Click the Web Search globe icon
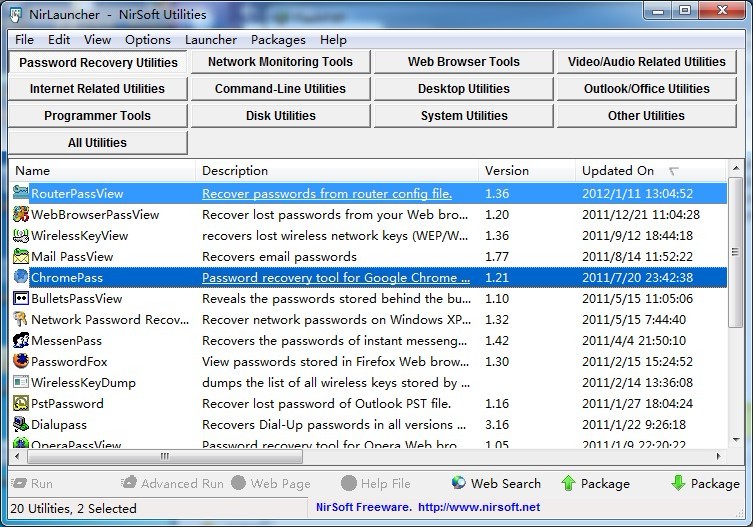 pos(459,483)
